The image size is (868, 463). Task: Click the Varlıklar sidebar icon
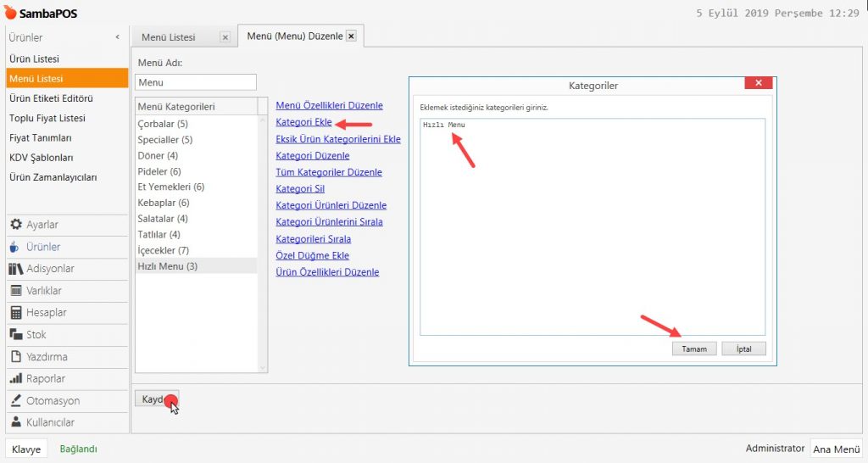point(15,291)
